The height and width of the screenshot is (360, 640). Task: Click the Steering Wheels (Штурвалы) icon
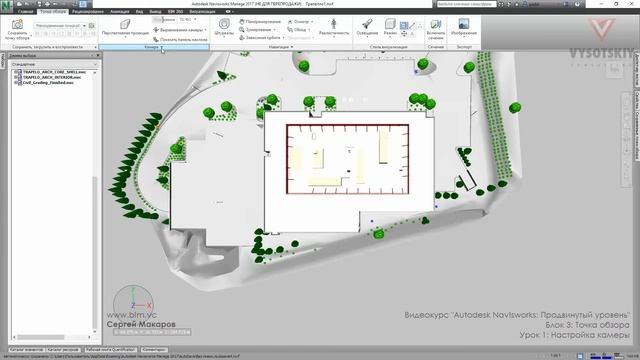(x=224, y=24)
